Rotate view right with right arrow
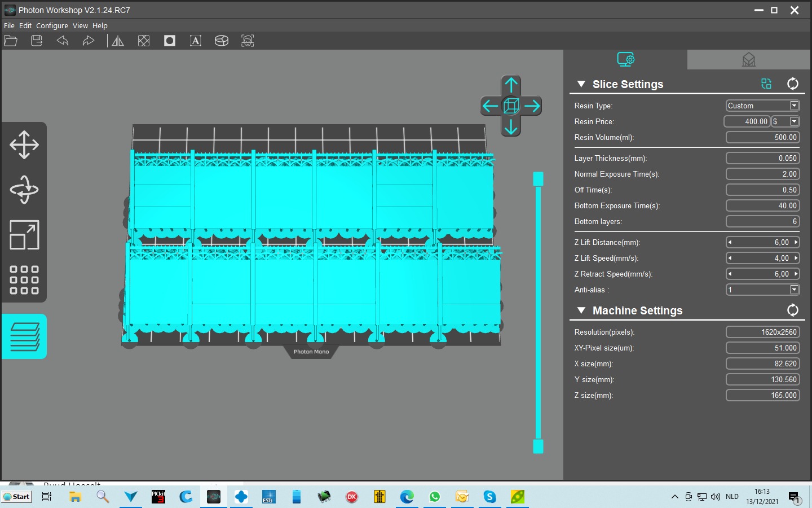 coord(532,106)
